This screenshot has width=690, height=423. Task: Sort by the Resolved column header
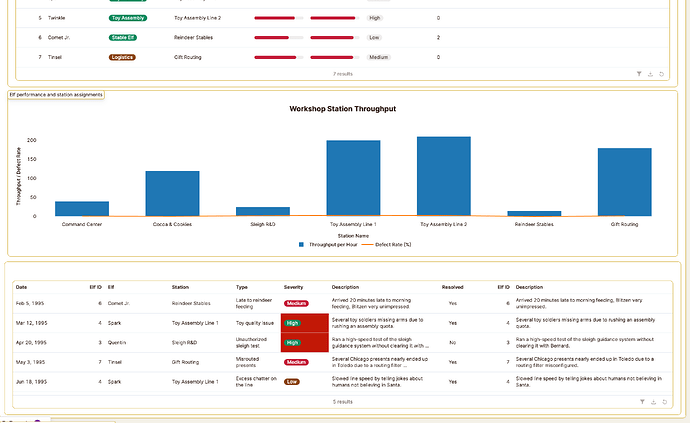coord(453,287)
